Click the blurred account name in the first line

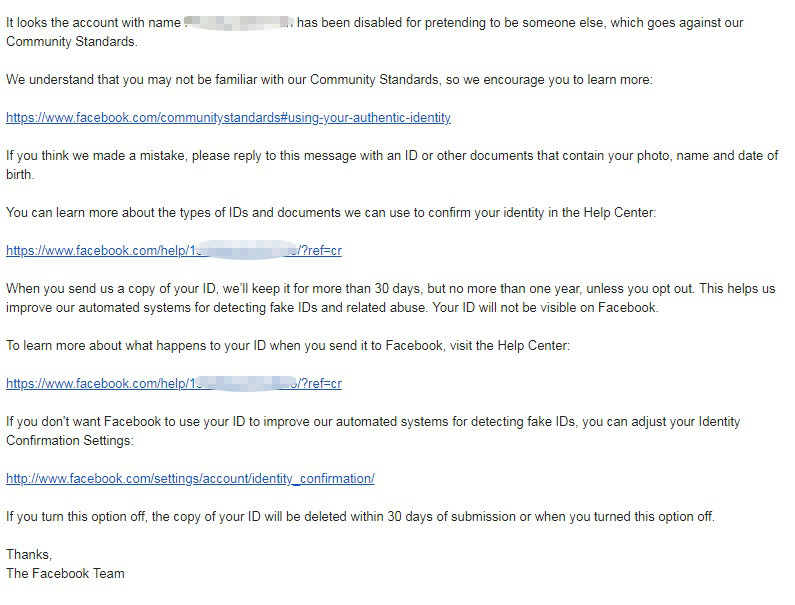coord(238,22)
